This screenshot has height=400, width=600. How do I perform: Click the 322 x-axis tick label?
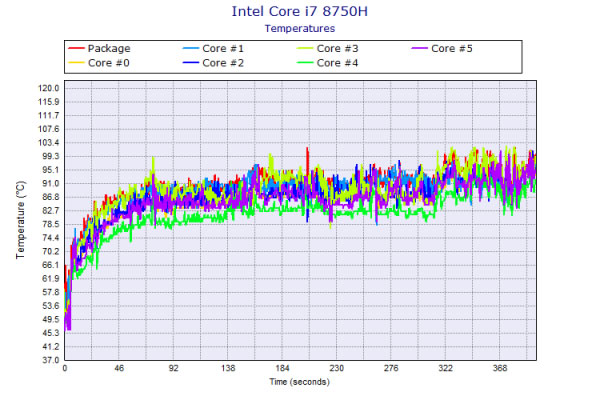pos(445,368)
